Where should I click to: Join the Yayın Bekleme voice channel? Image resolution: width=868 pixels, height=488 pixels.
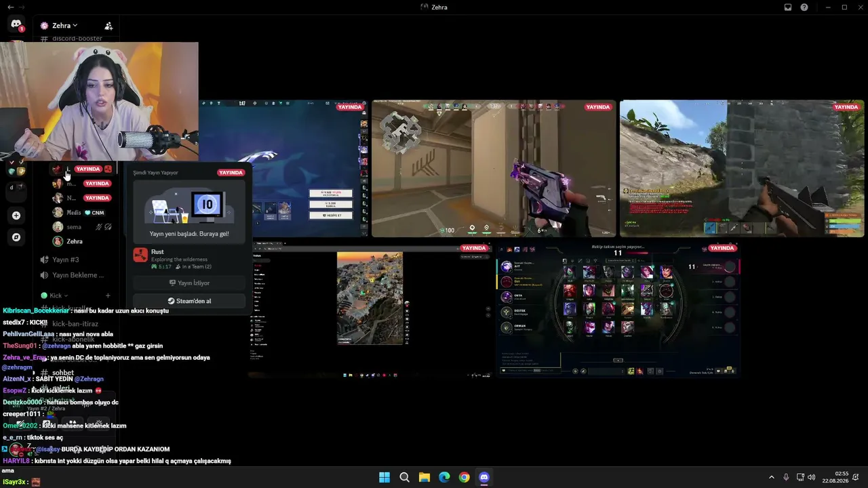[x=75, y=275]
